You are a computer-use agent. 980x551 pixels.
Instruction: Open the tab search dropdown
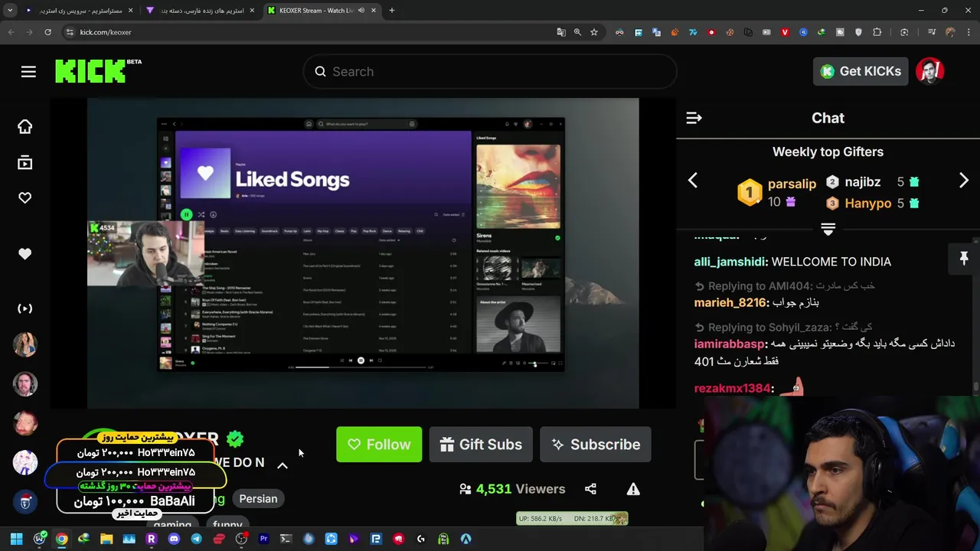coord(10,11)
